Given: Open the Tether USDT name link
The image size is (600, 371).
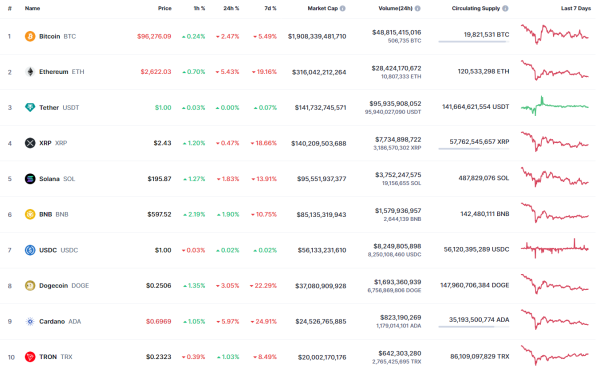Looking at the screenshot, I should (59, 107).
